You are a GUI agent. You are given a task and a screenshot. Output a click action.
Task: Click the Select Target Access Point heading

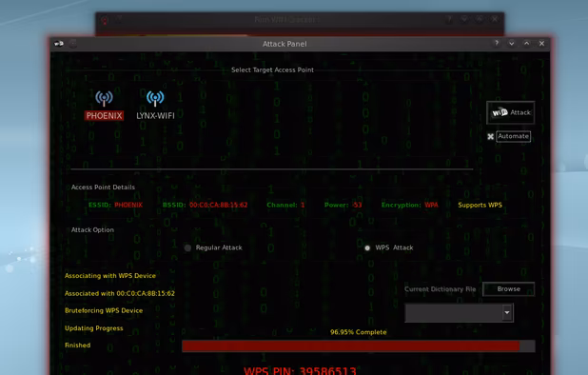click(272, 69)
